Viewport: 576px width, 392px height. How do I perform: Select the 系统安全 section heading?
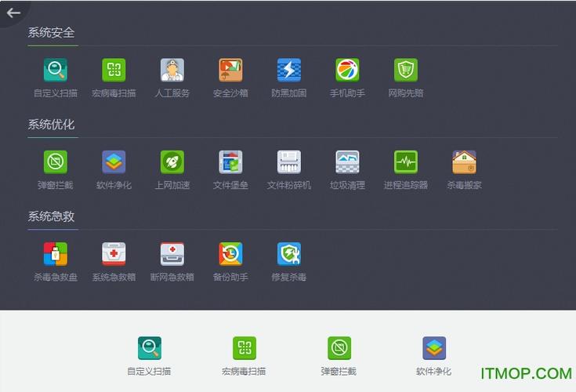[x=52, y=33]
